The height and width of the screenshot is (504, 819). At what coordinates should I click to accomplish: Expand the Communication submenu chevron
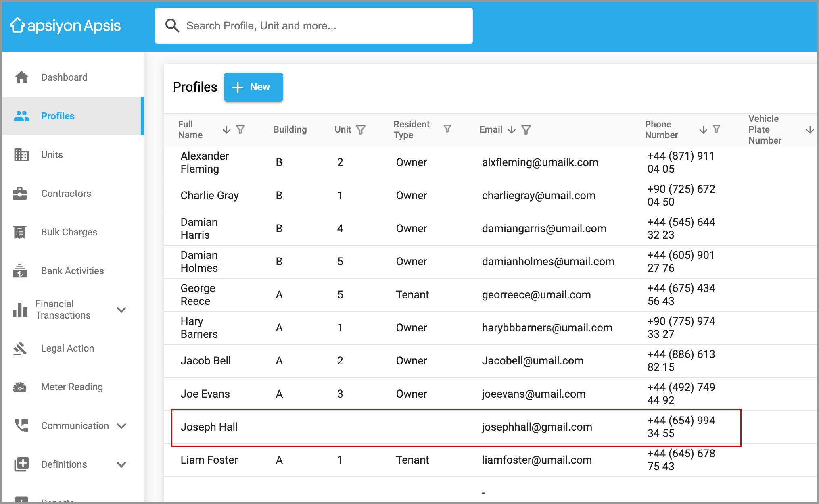tap(121, 426)
